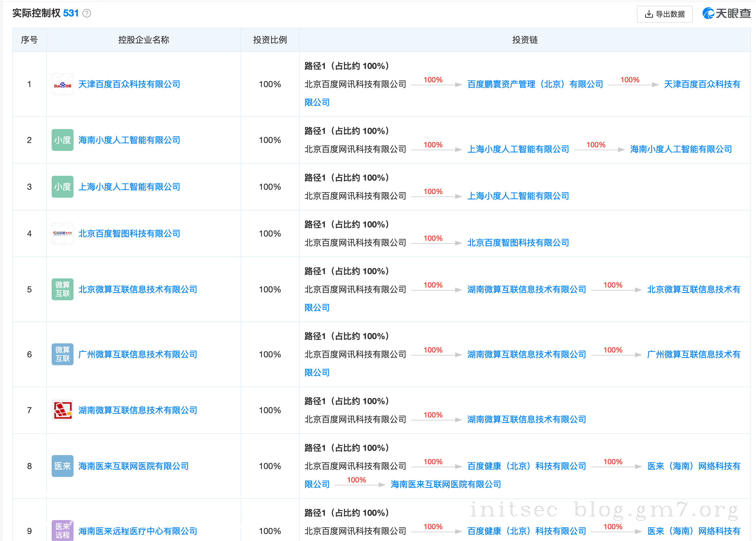Viewport: 756px width, 541px height.
Task: Click the 医来远程 logo in row 9
Action: [63, 530]
